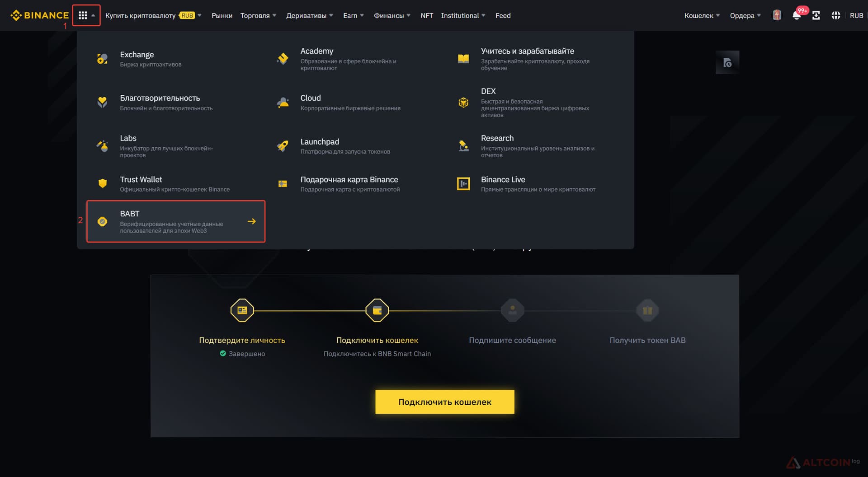Screen dimensions: 868x477
Task: Open the Feed section
Action: 503,15
